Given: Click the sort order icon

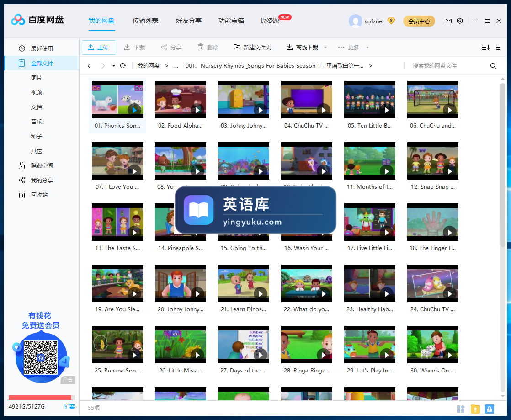Looking at the screenshot, I should (485, 48).
